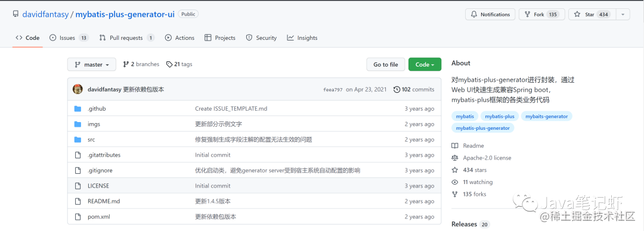The width and height of the screenshot is (644, 231).
Task: Click the Readme book icon
Action: click(x=454, y=146)
